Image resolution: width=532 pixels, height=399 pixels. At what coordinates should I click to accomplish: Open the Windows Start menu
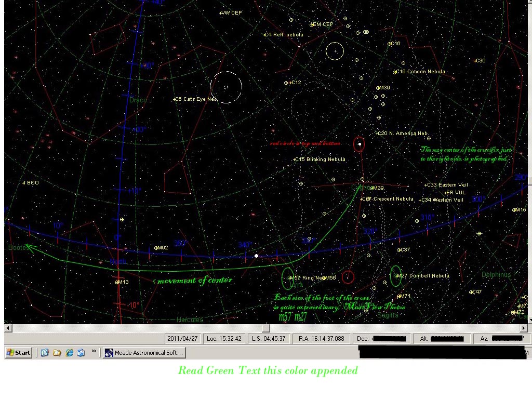pyautogui.click(x=18, y=353)
